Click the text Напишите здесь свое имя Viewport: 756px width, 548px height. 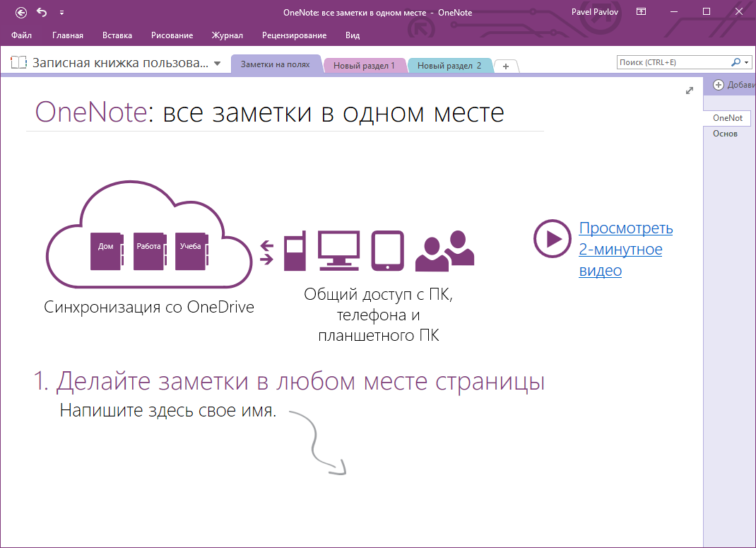pyautogui.click(x=167, y=410)
